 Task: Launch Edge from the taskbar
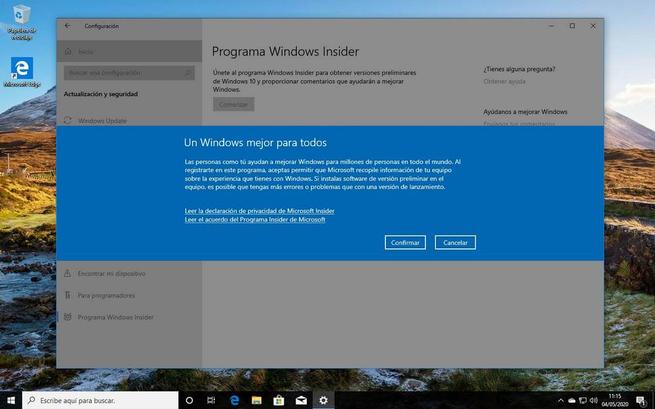[x=235, y=400]
